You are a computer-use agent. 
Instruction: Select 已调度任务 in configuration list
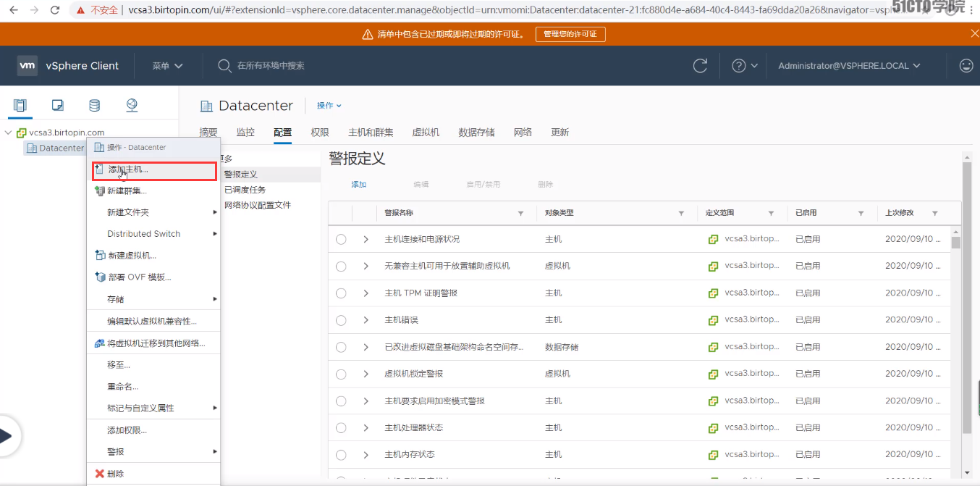click(x=245, y=190)
